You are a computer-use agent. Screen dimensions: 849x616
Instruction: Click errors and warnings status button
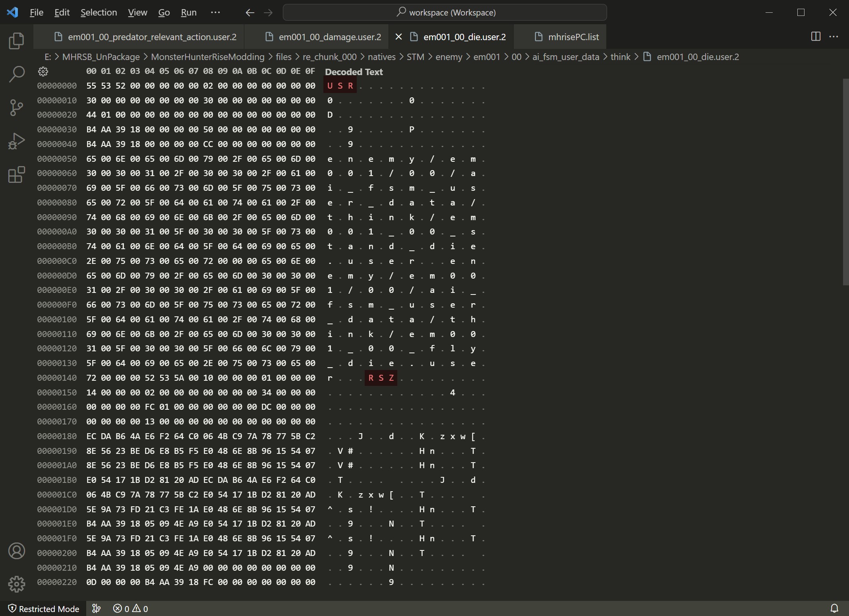(130, 608)
